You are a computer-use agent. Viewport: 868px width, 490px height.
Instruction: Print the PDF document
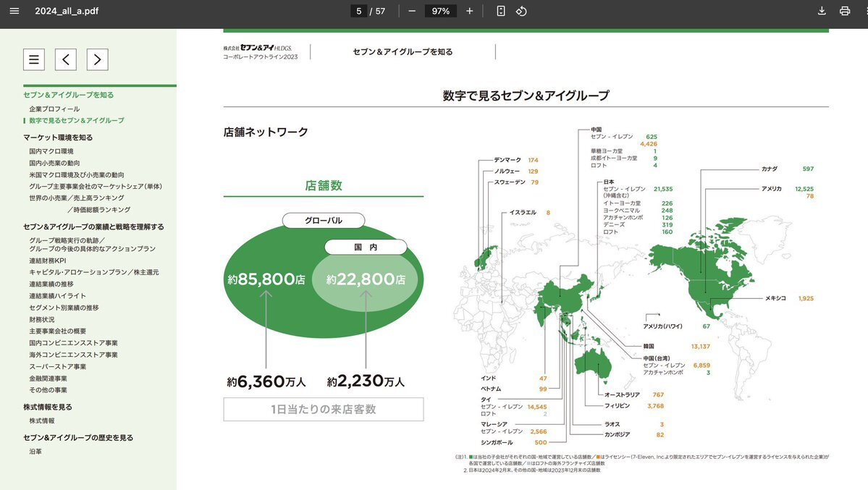click(845, 11)
